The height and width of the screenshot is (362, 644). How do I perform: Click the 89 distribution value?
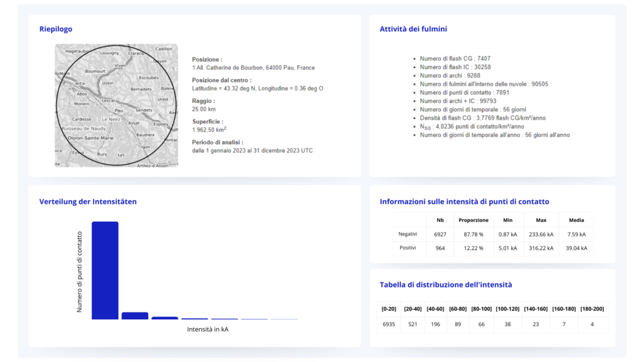click(458, 324)
